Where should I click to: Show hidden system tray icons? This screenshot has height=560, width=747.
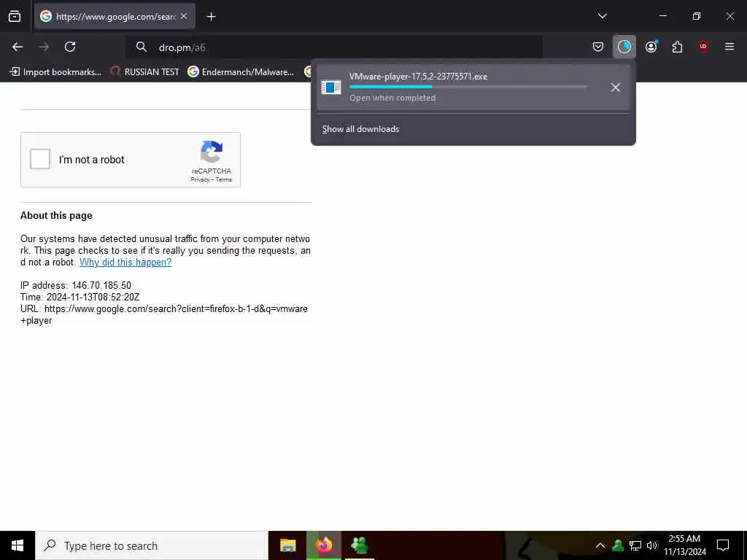600,545
